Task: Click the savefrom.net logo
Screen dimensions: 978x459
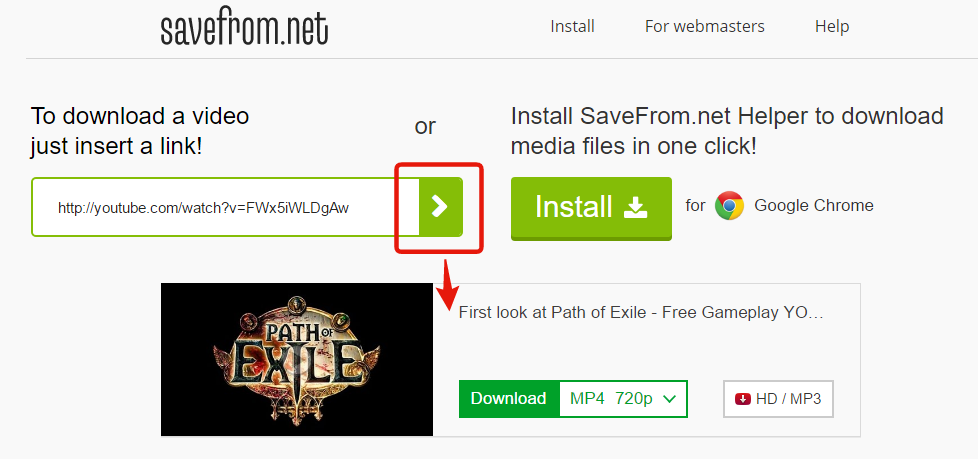Action: pyautogui.click(x=244, y=29)
